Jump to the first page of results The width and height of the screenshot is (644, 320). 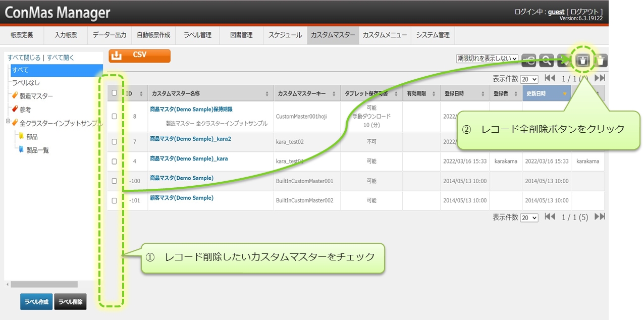pyautogui.click(x=550, y=79)
